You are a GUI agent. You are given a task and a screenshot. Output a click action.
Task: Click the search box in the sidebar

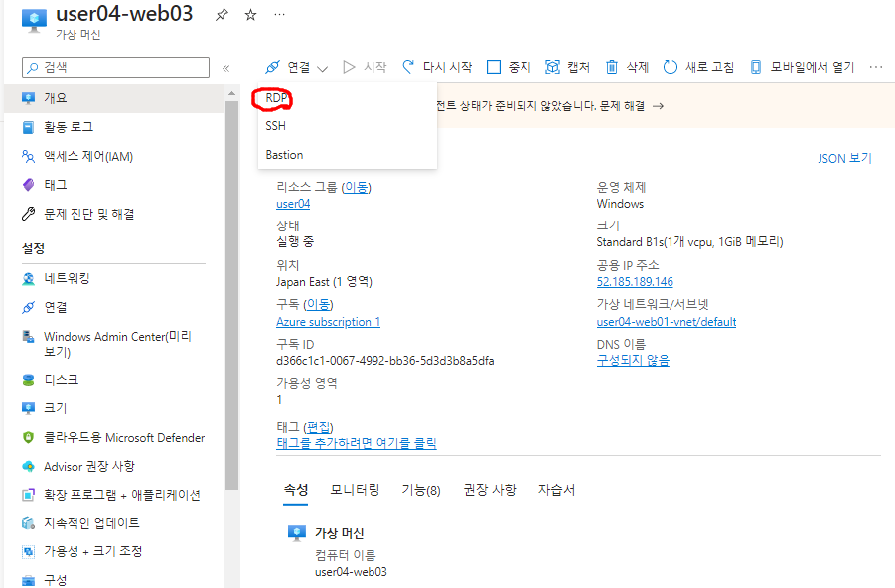[115, 68]
